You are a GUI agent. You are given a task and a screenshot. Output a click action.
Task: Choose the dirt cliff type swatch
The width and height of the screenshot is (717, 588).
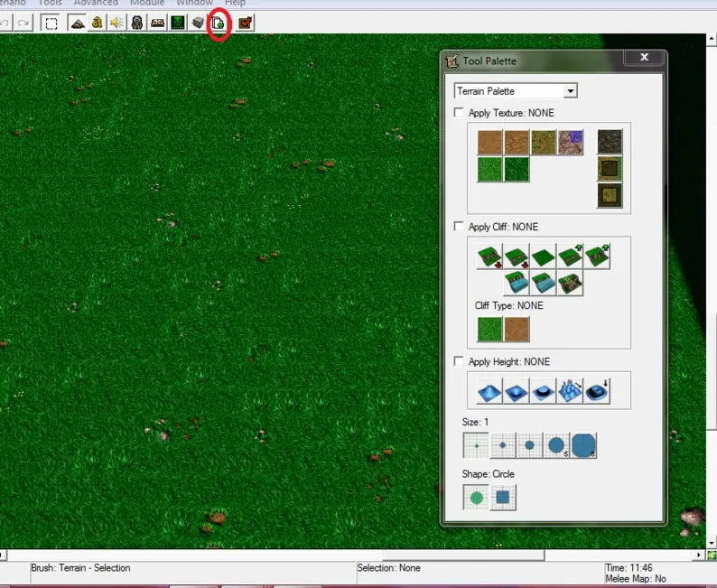[x=517, y=329]
